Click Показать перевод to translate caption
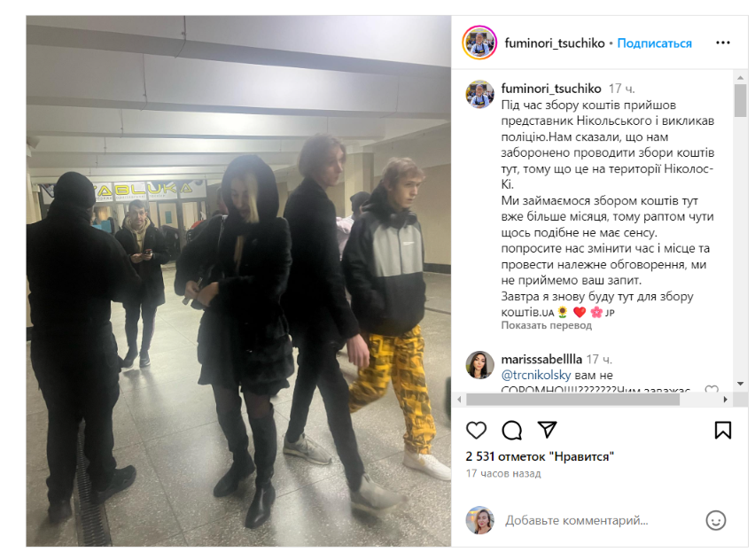This screenshot has height=560, width=755. pyautogui.click(x=547, y=325)
